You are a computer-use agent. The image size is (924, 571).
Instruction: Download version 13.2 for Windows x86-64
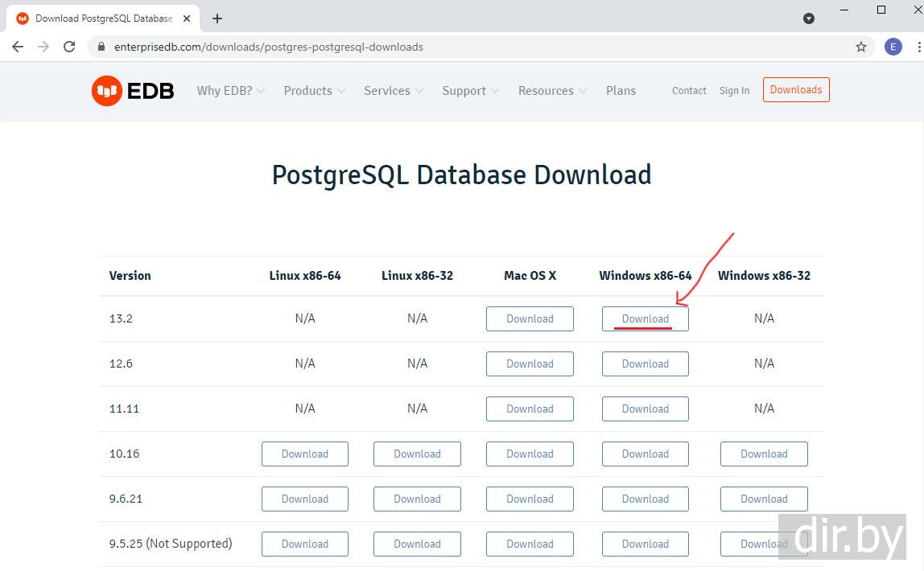click(x=645, y=318)
